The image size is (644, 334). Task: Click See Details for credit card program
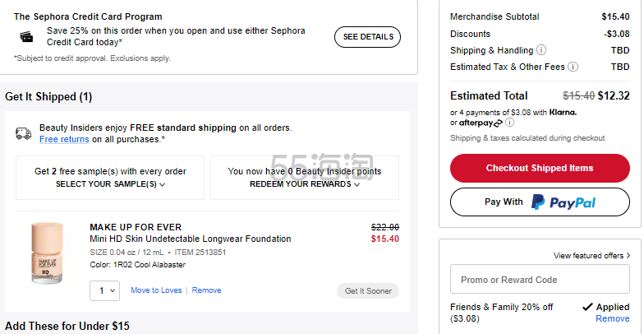coord(367,37)
